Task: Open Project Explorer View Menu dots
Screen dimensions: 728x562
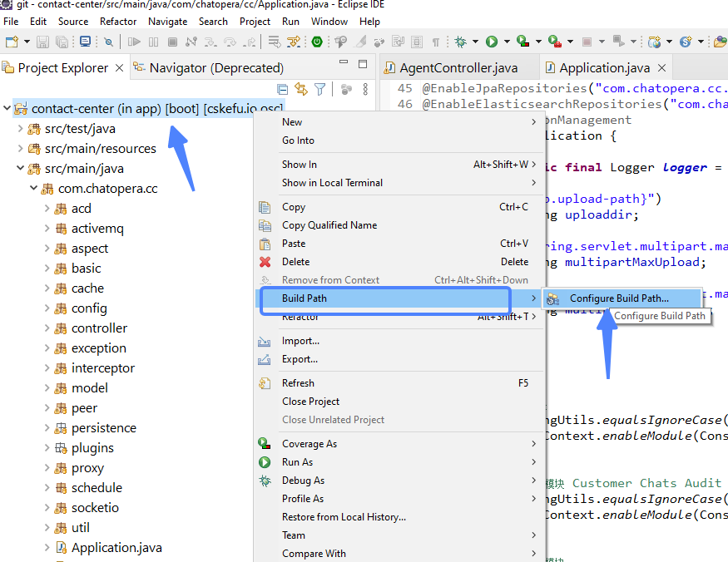Action: 365,89
